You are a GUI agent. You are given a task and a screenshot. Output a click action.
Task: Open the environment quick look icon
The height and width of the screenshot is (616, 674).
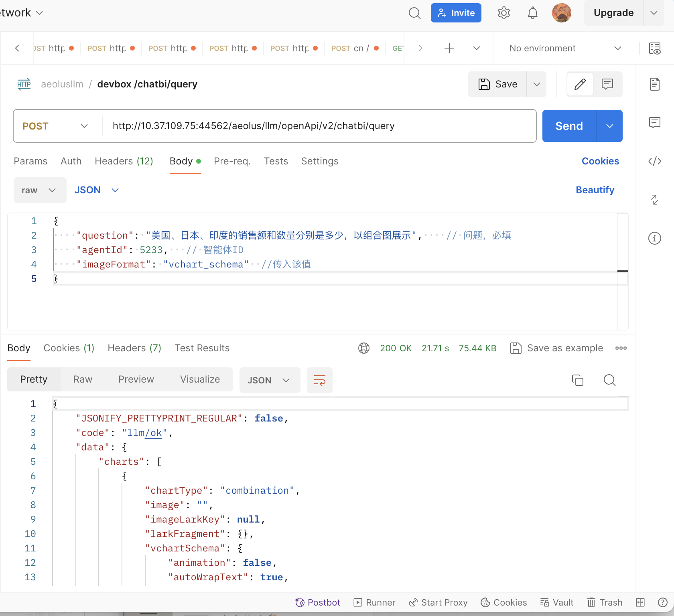pyautogui.click(x=654, y=48)
